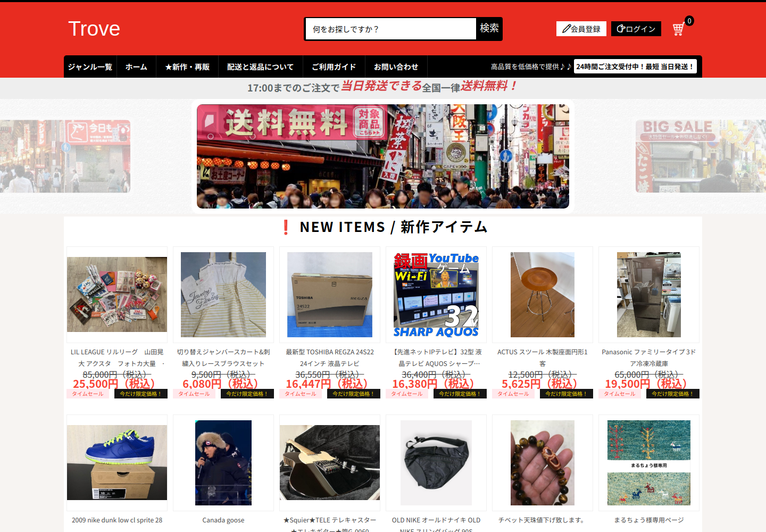Click 今だけ限定価格 badge under Panasonic fridge

click(673, 394)
